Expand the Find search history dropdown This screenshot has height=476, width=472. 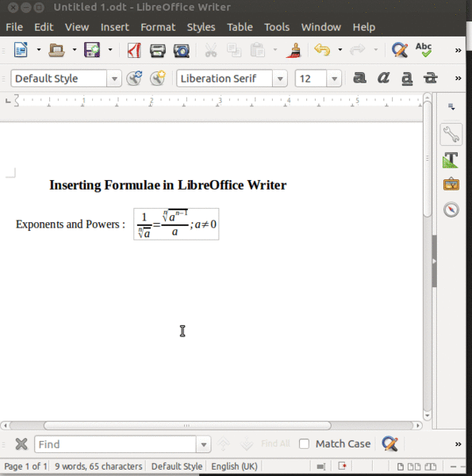point(204,444)
